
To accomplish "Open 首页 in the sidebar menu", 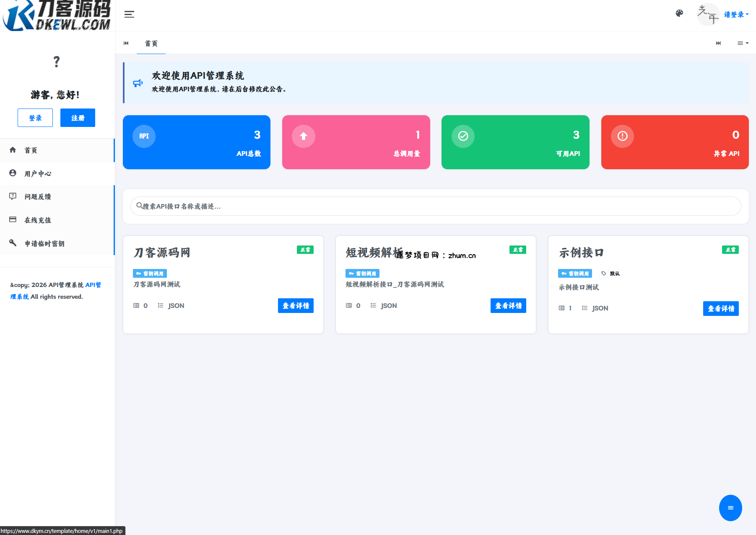I will (57, 150).
